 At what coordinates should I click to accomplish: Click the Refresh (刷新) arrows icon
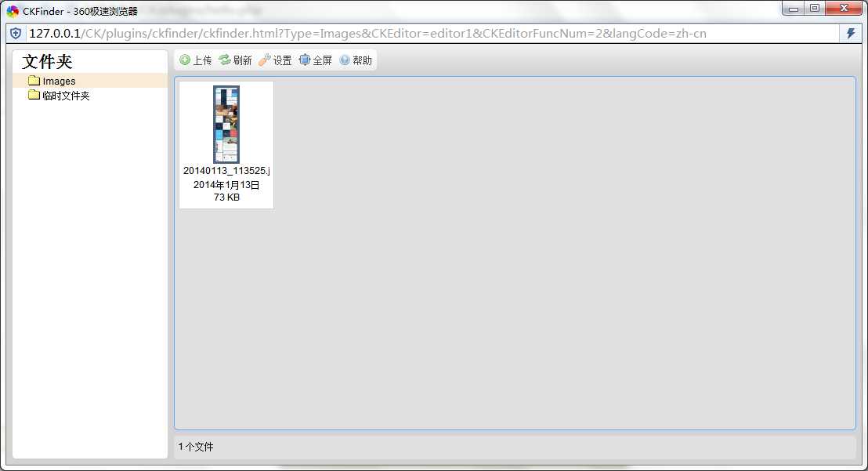[x=225, y=60]
